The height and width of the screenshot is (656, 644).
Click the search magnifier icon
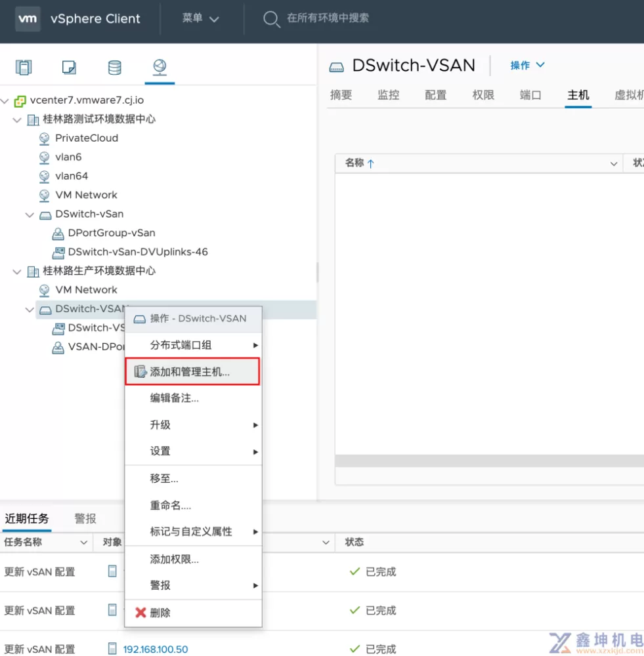click(271, 19)
